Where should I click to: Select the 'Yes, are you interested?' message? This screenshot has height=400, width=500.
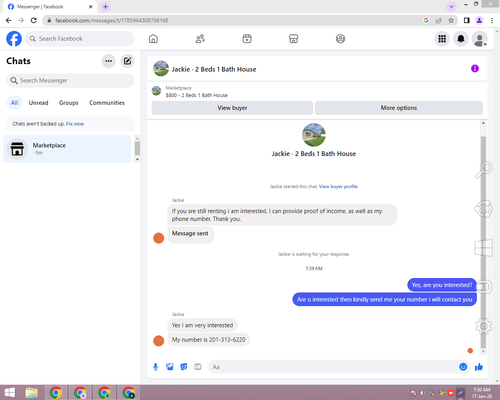tap(442, 285)
